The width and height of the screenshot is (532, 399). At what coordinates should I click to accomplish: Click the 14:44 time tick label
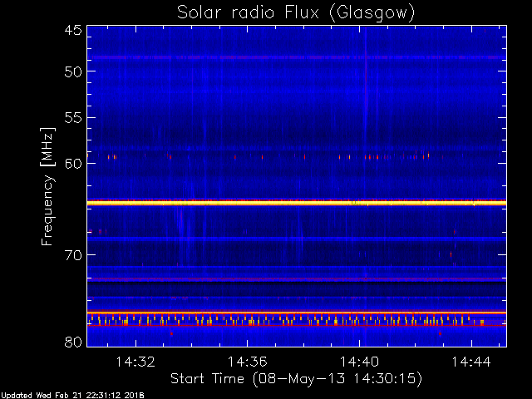point(471,362)
